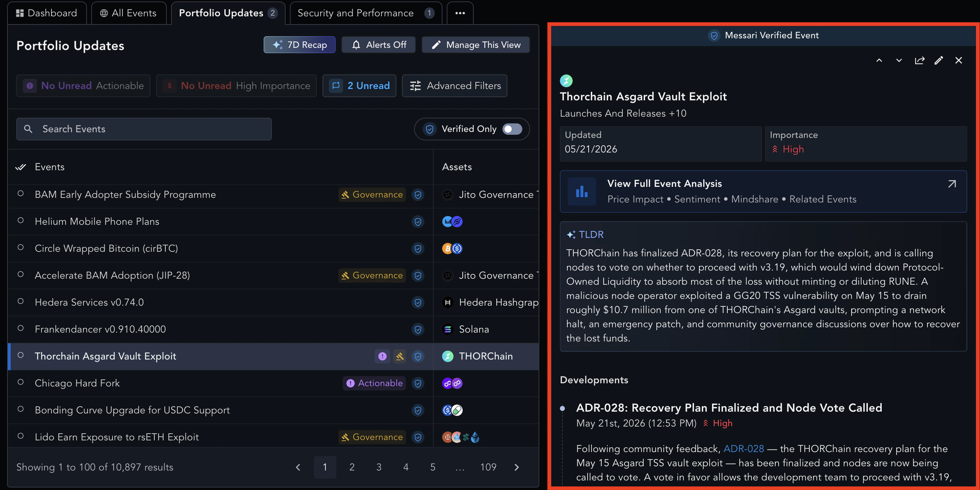Go to previous results page
Screen dimensions: 980x490
click(x=298, y=467)
